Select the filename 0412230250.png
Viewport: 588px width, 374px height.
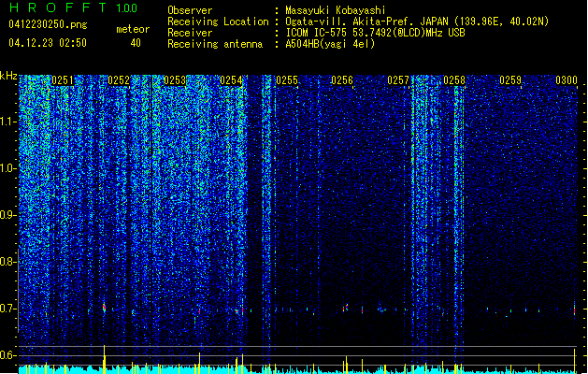click(x=48, y=24)
